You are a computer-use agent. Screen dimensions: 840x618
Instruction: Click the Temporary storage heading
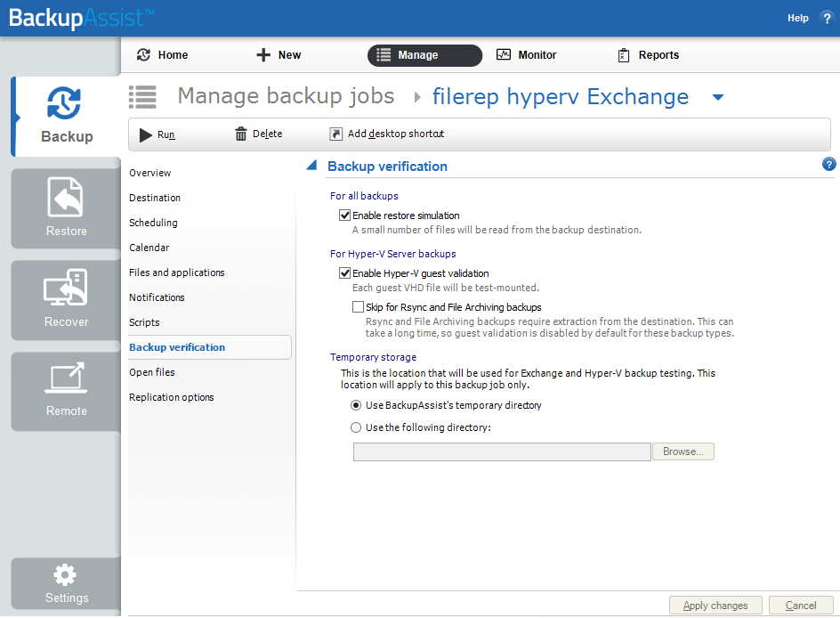click(374, 357)
